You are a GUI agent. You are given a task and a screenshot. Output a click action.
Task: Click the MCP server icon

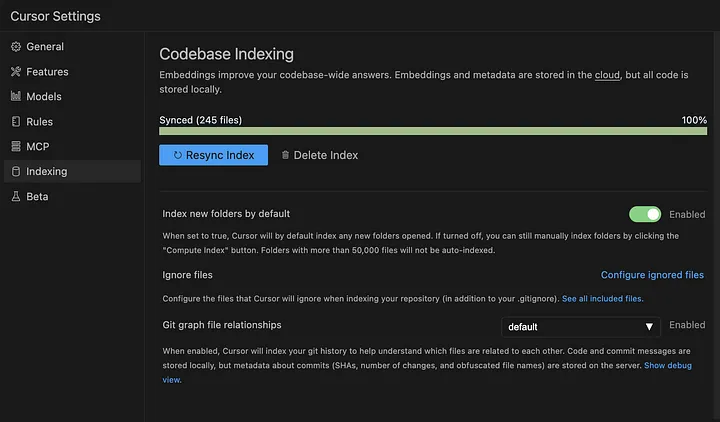point(16,146)
